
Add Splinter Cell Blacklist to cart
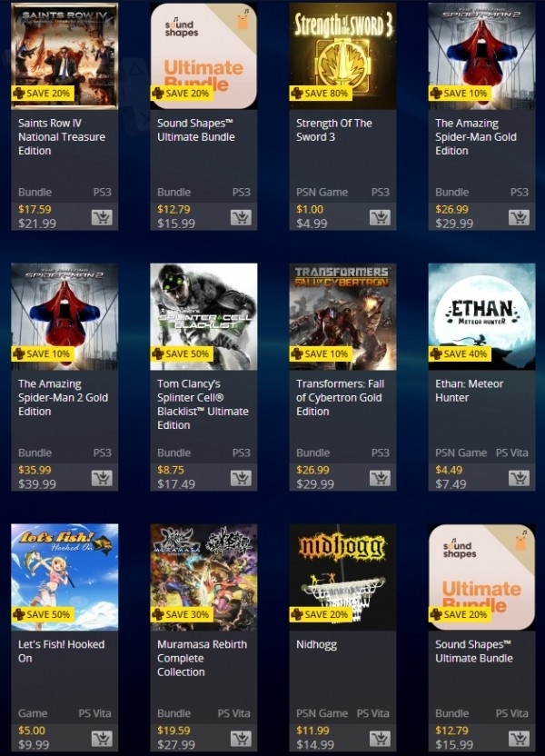coord(241,478)
